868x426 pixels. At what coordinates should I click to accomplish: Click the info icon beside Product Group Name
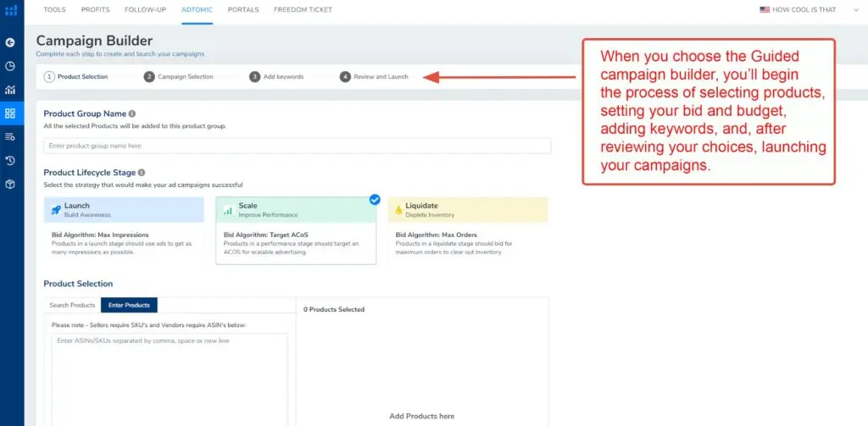tap(132, 113)
